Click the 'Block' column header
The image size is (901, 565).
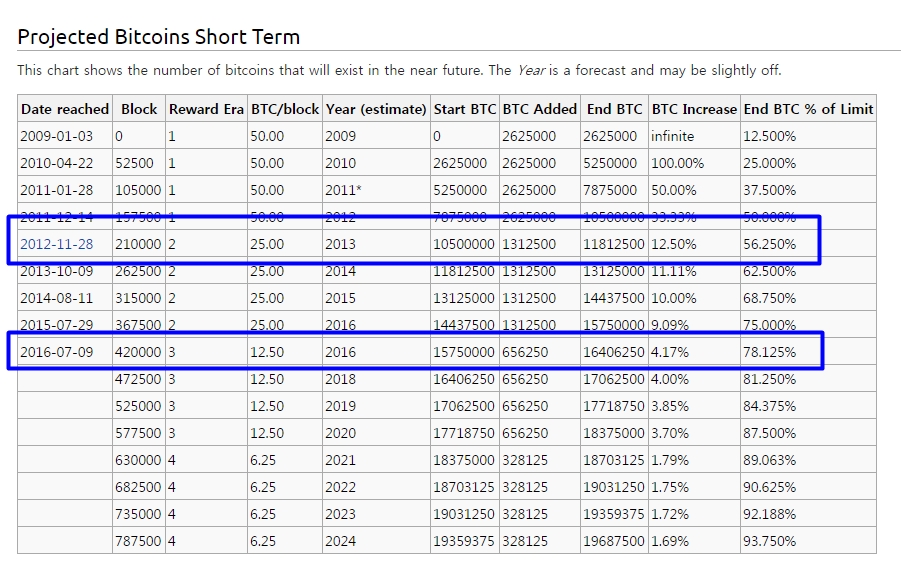pos(139,109)
